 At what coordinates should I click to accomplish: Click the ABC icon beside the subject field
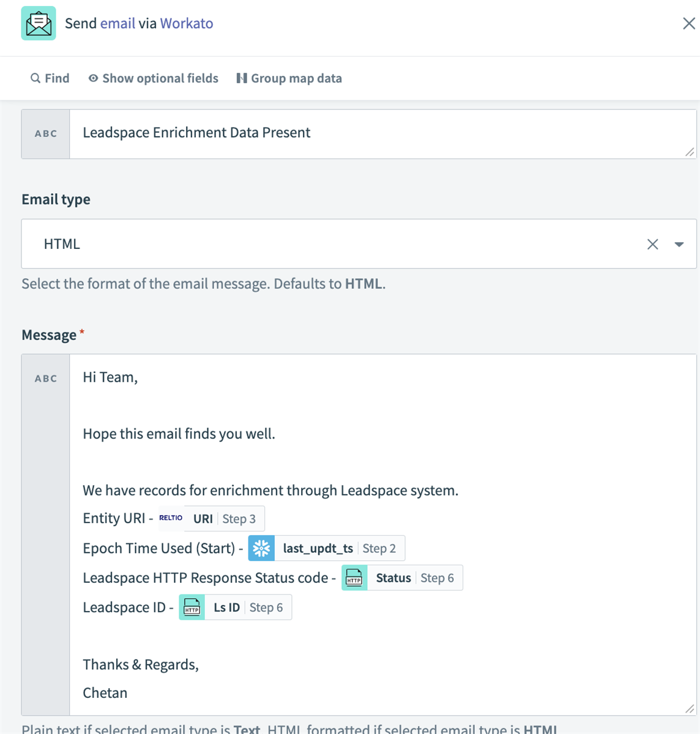pos(45,133)
